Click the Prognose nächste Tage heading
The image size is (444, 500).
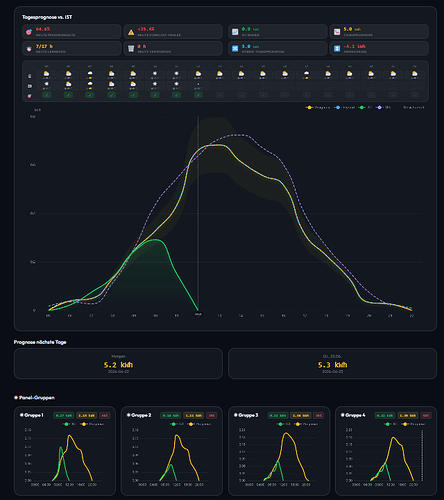(40, 342)
